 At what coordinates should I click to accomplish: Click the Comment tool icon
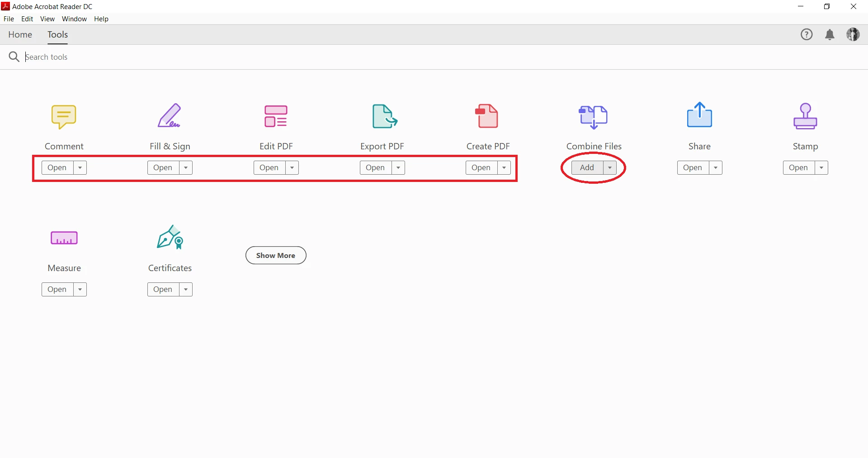pyautogui.click(x=64, y=117)
